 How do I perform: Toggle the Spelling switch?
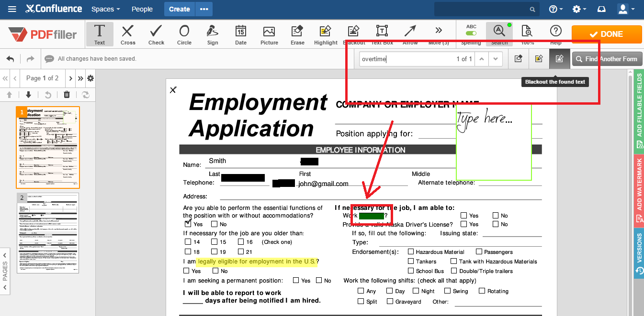[x=471, y=33]
